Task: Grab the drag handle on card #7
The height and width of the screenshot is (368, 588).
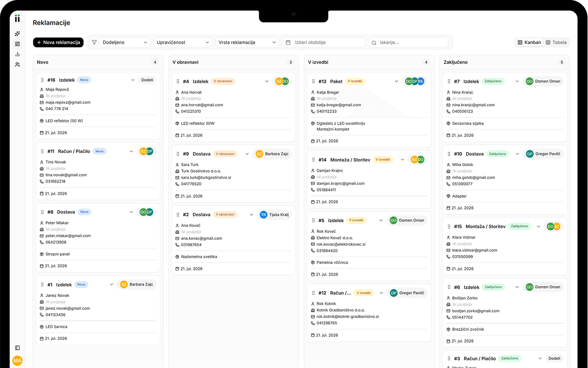Action: click(449, 82)
